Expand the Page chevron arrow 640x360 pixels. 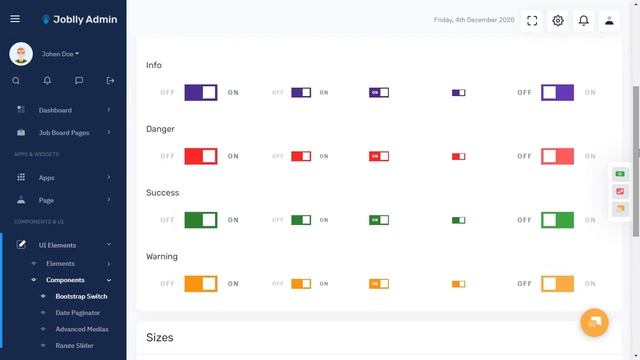tap(109, 200)
